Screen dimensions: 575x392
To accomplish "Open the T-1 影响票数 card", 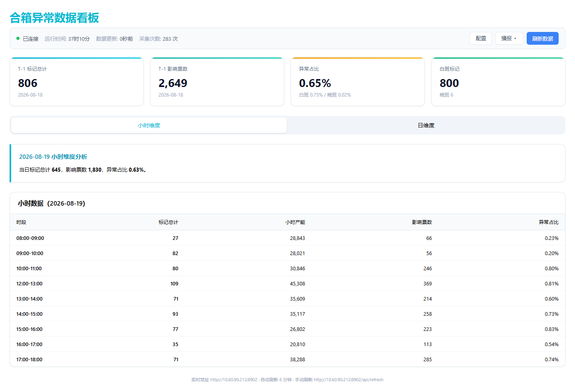I will pyautogui.click(x=217, y=82).
